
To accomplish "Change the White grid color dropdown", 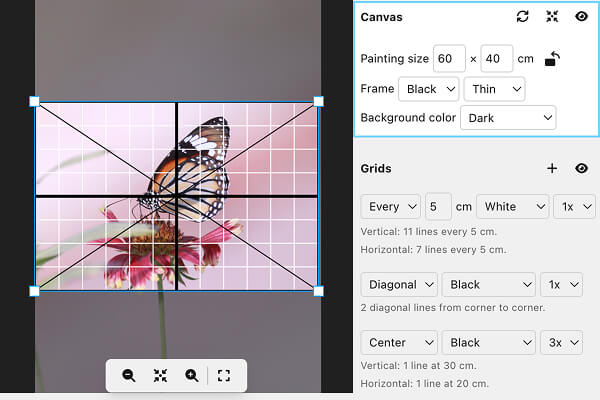I will pyautogui.click(x=512, y=207).
